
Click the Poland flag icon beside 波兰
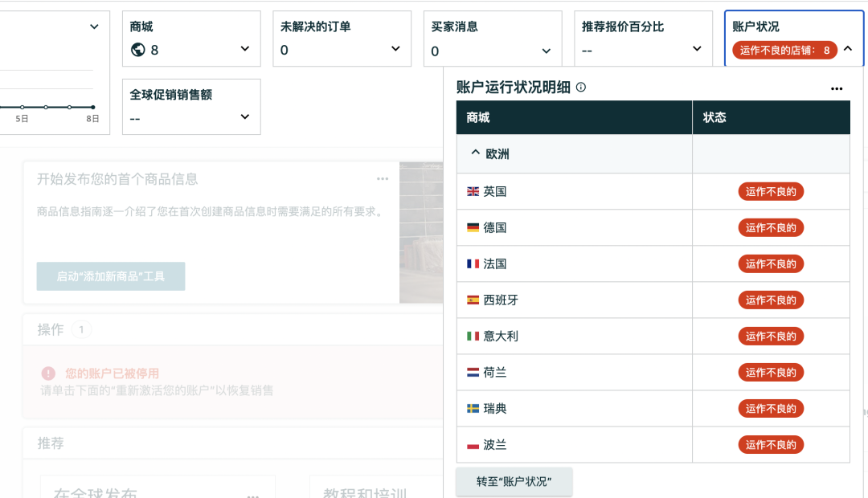tap(473, 444)
